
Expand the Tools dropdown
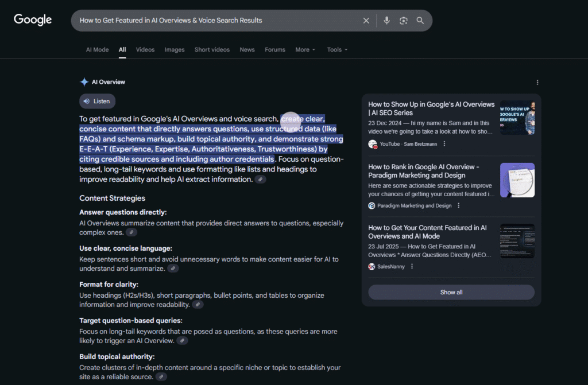337,49
